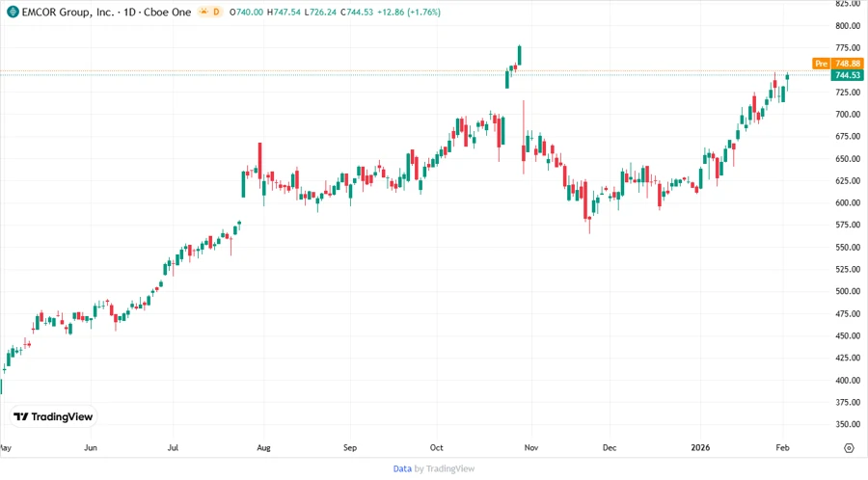This screenshot has width=868, height=480.
Task: Click the Pre 748.88 pre-market price label
Action: [x=837, y=64]
